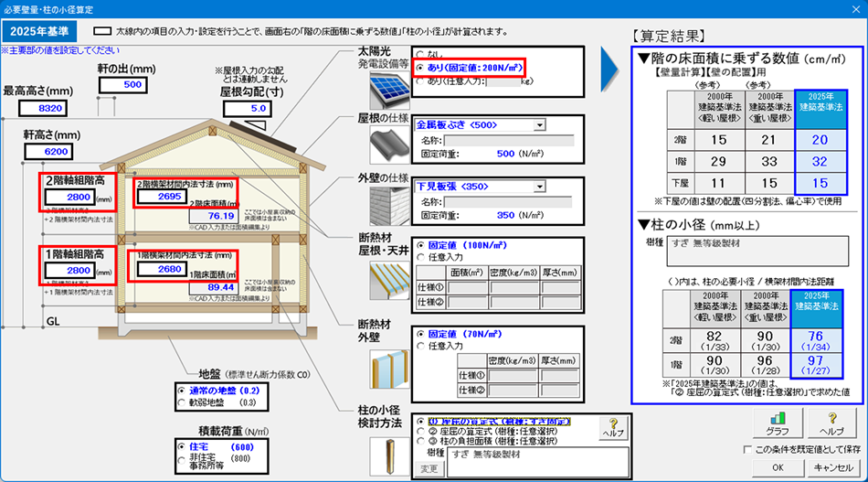Select solar あり(固定値:200N/㎡) option

click(x=420, y=68)
